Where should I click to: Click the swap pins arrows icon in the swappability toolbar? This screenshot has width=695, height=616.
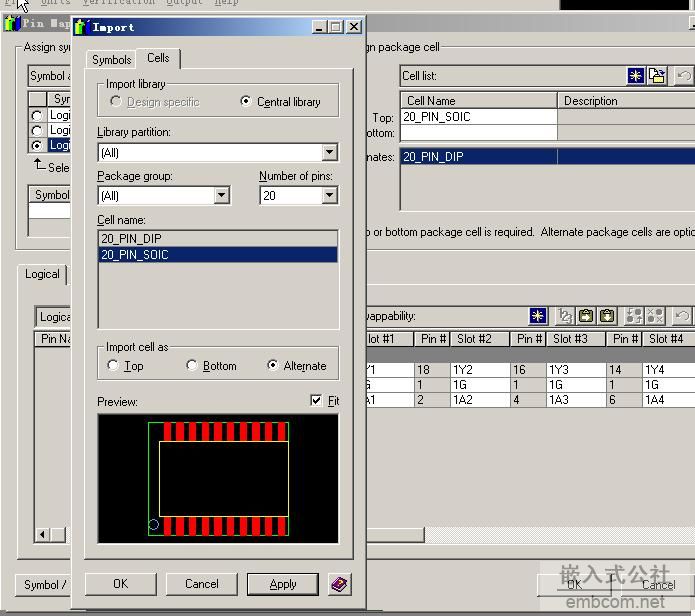(634, 316)
